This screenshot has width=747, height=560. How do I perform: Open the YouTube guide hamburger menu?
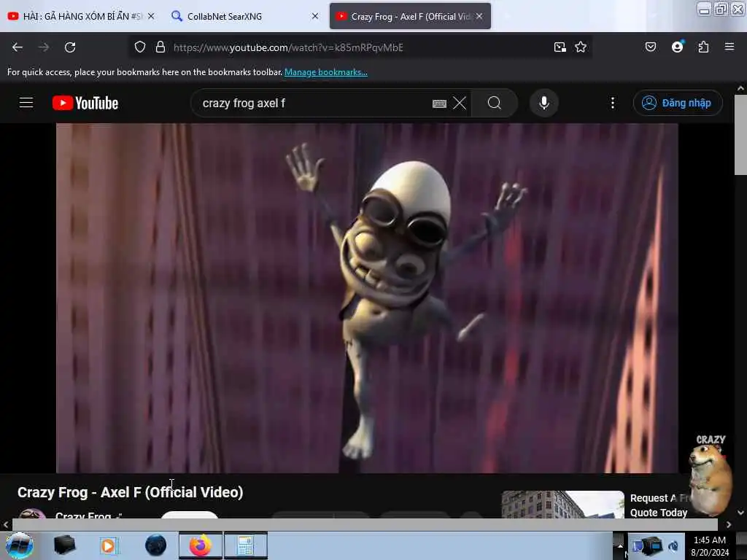coord(26,103)
